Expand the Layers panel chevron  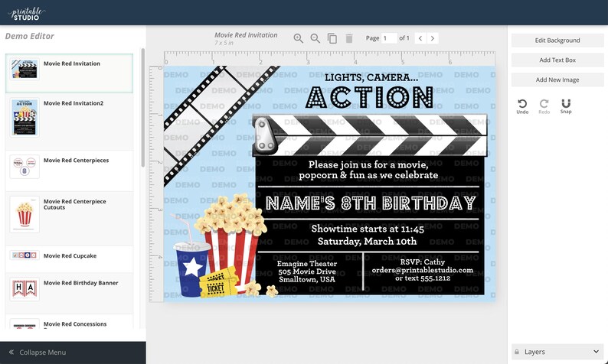pyautogui.click(x=596, y=352)
